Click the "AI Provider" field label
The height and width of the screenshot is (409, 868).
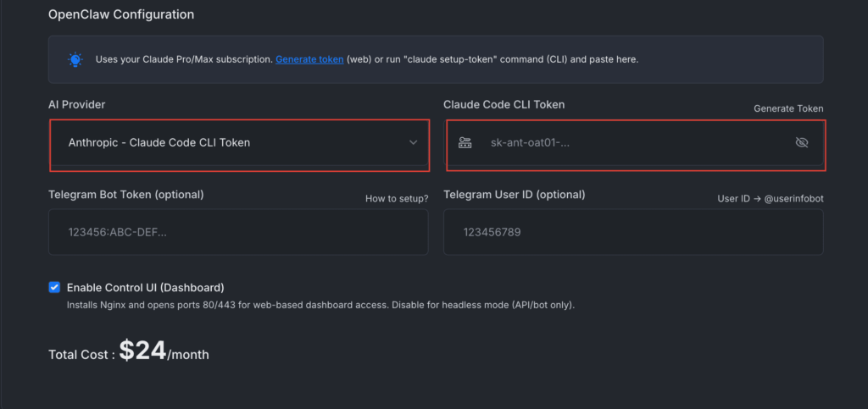point(77,104)
